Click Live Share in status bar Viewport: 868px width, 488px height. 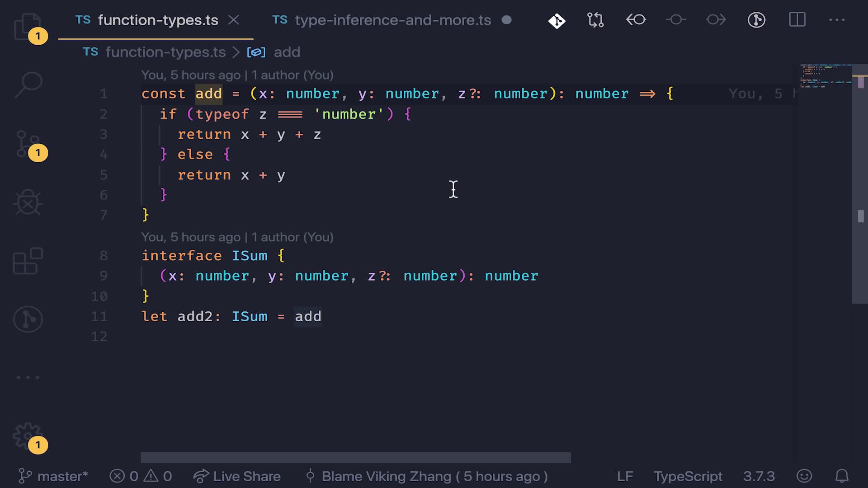[x=237, y=476]
